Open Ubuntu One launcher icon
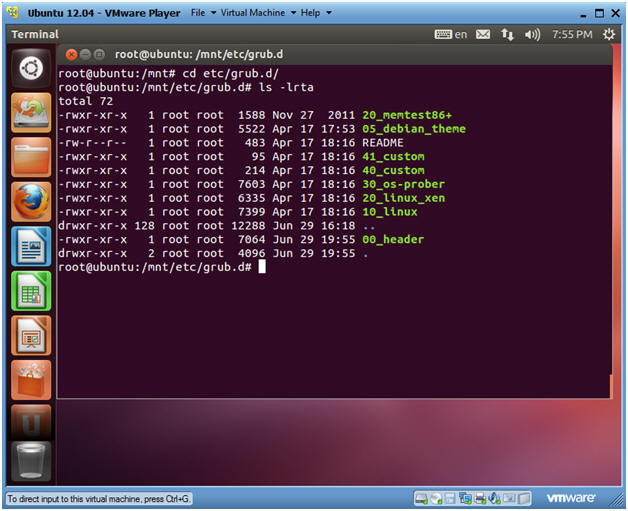628x511 pixels. (x=31, y=422)
